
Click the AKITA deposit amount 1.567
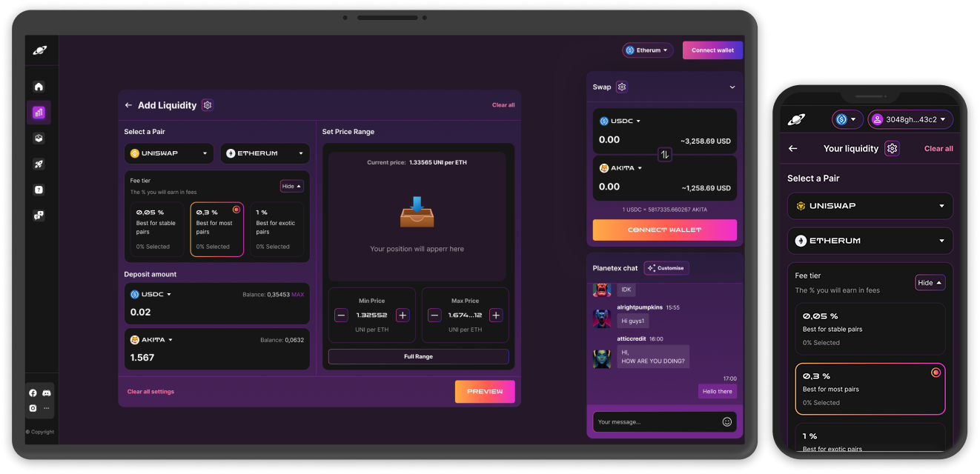pyautogui.click(x=142, y=358)
